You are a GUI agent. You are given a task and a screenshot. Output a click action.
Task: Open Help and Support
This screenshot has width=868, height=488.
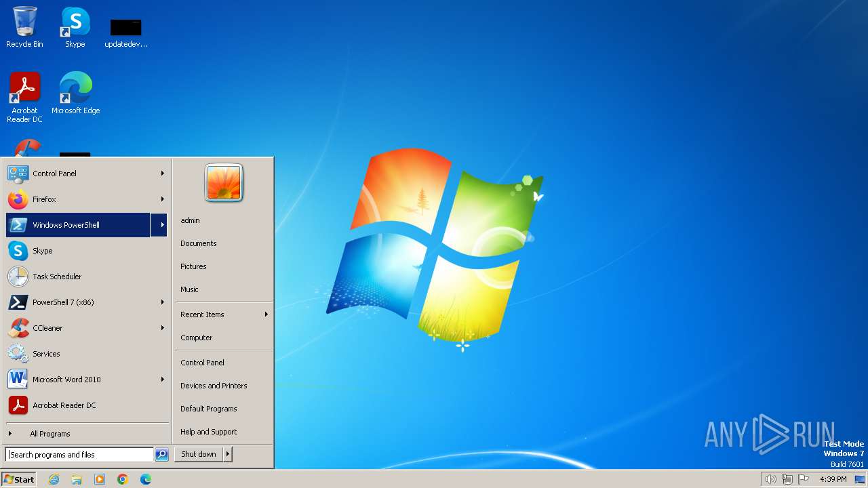point(224,432)
